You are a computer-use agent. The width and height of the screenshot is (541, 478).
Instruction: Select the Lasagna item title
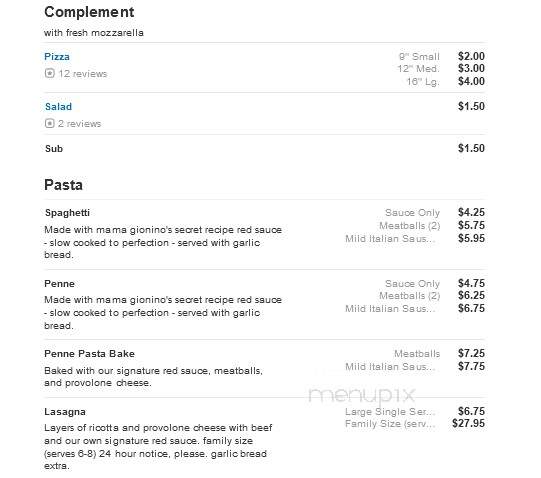[65, 412]
